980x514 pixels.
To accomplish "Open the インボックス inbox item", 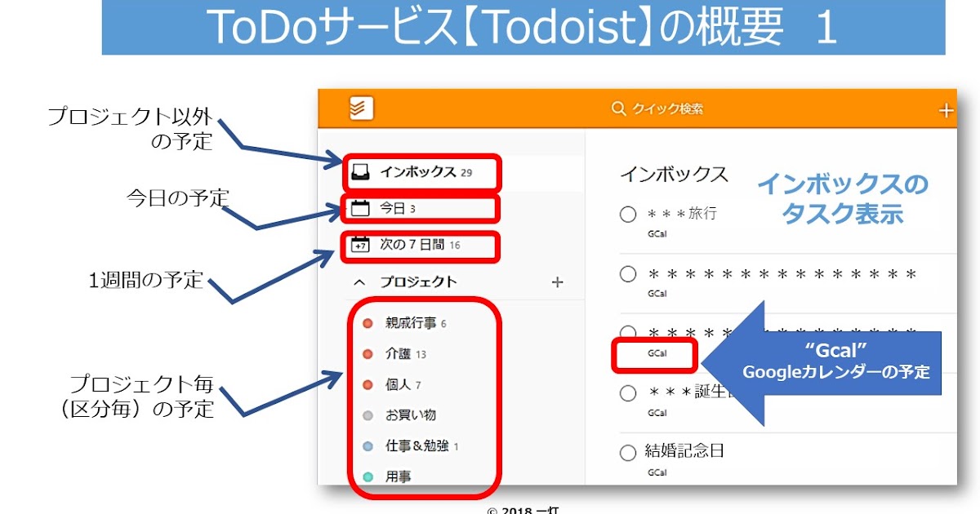I will (x=420, y=172).
